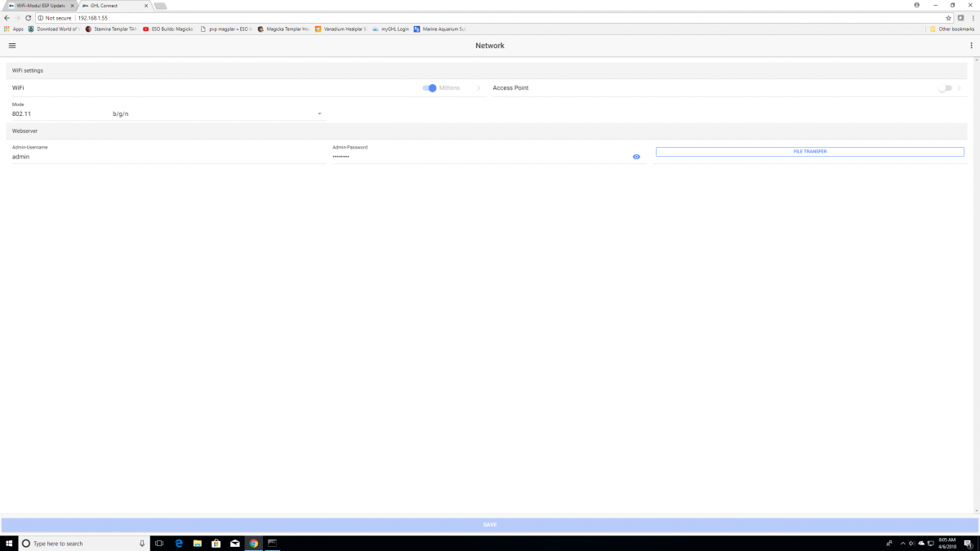
Task: Open a new browser tab
Action: tap(160, 6)
